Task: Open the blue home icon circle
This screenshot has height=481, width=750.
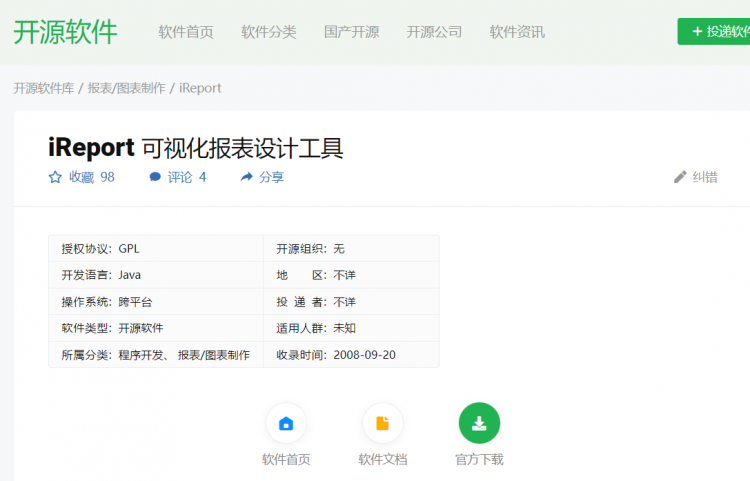Action: (286, 423)
